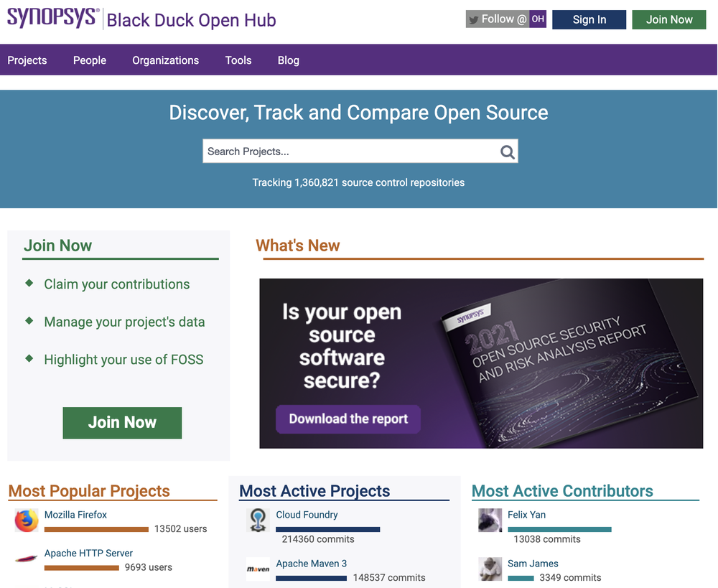This screenshot has width=718, height=588.
Task: Click Felix Yan's commits bar
Action: [x=559, y=529]
